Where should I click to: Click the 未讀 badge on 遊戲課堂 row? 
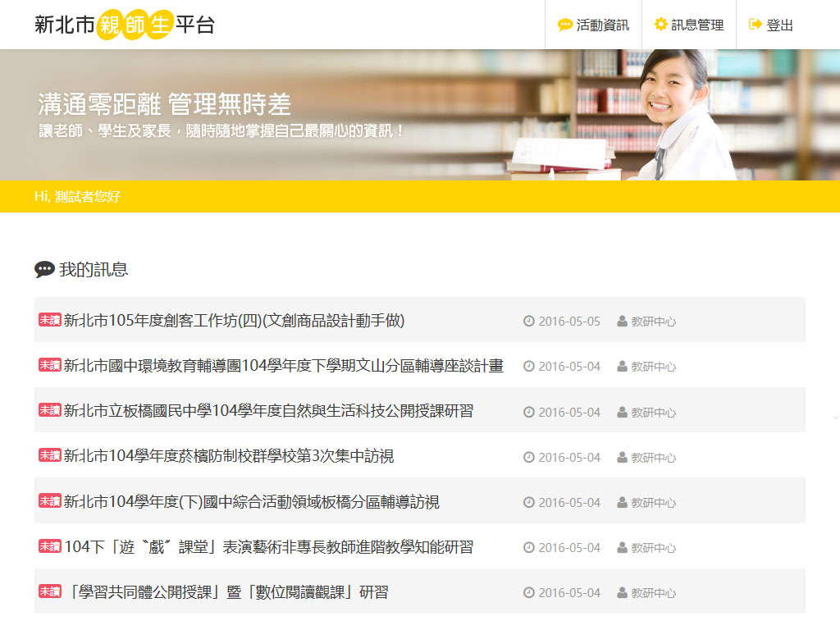(x=50, y=546)
